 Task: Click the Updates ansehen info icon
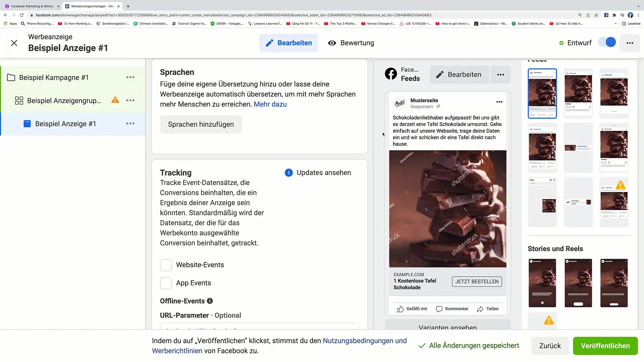(288, 173)
